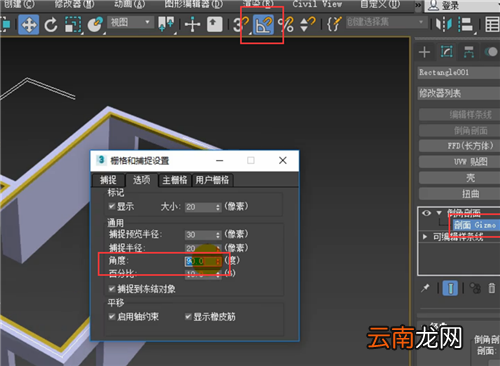Switch to the Modify command panel icon

(447, 52)
